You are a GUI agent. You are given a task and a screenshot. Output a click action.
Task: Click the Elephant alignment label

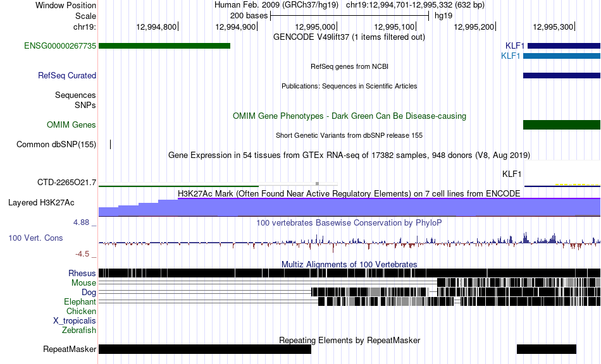[x=80, y=301]
